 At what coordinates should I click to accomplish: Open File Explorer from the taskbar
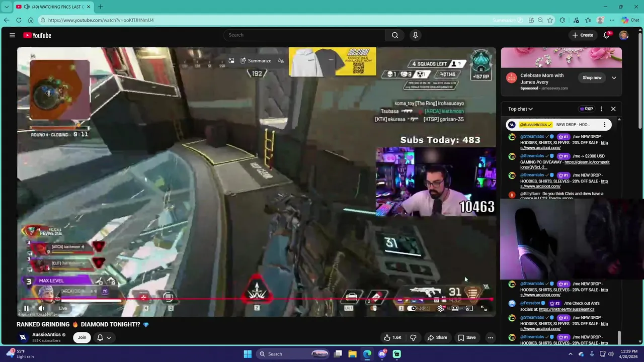353,354
